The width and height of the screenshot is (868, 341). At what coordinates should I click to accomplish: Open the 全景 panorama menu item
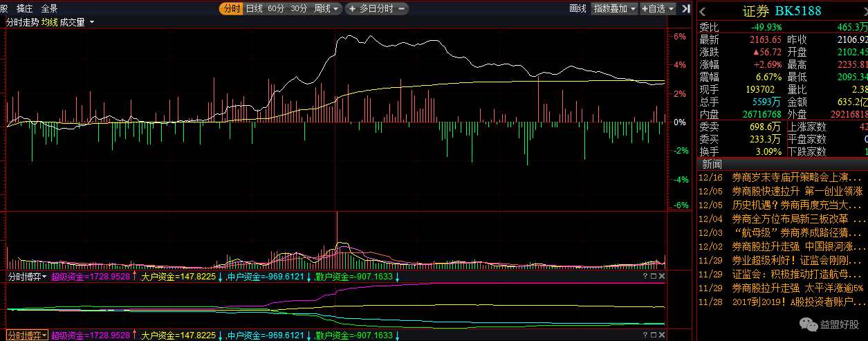49,9
